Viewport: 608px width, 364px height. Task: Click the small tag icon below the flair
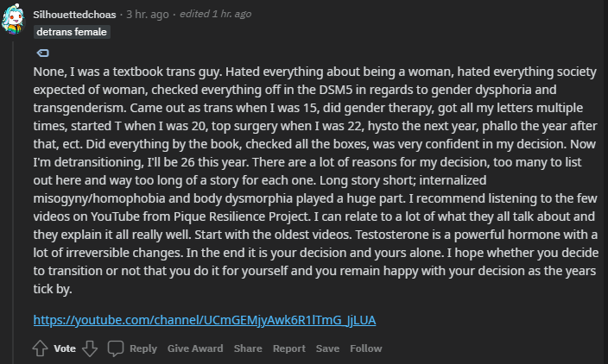pyautogui.click(x=43, y=53)
